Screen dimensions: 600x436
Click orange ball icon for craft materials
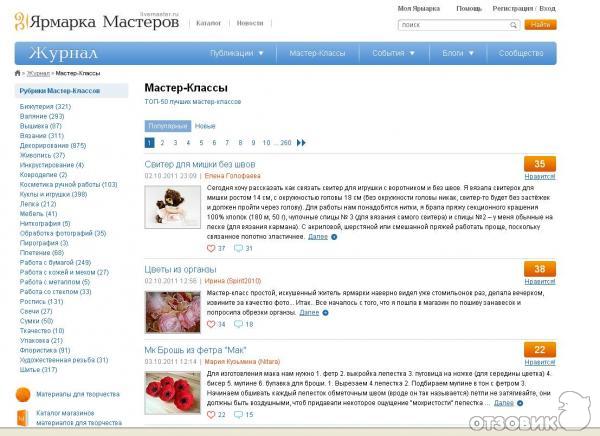pyautogui.click(x=23, y=395)
